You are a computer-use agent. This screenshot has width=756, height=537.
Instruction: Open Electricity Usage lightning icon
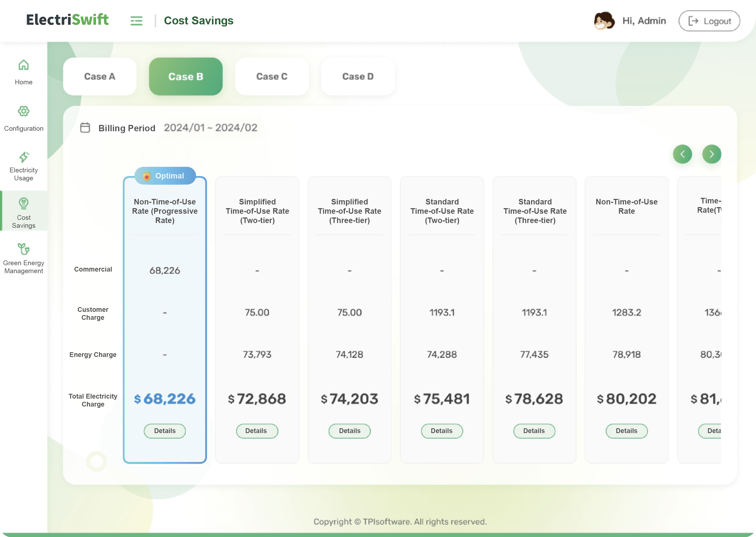(x=24, y=157)
